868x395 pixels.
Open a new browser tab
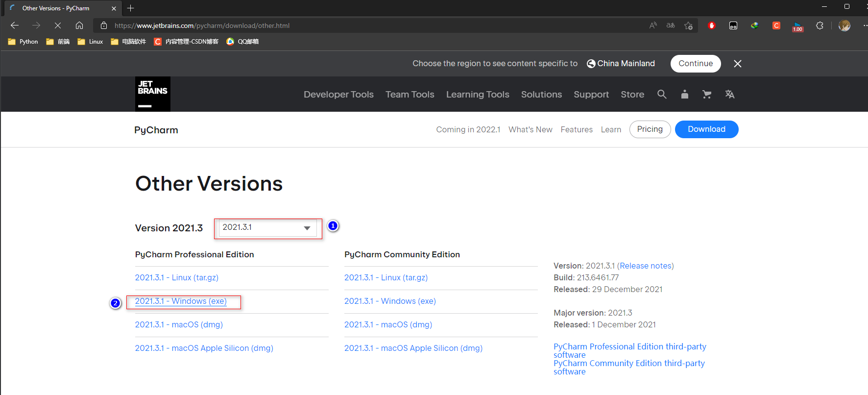(x=130, y=8)
